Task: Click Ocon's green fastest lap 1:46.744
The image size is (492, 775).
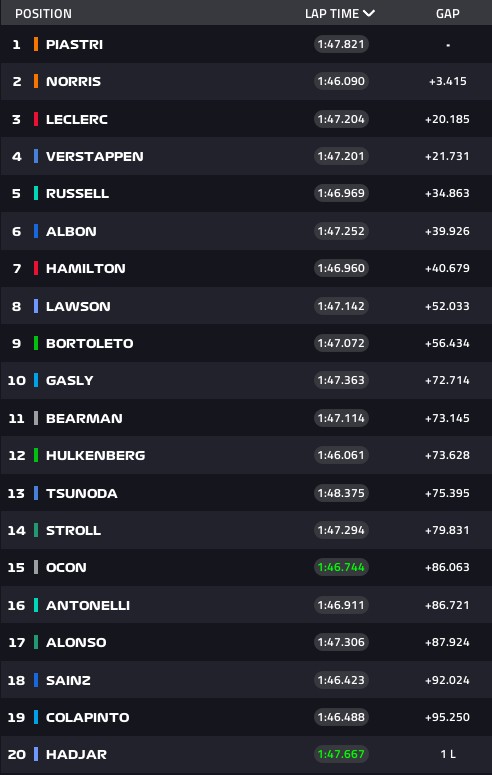Action: [341, 567]
